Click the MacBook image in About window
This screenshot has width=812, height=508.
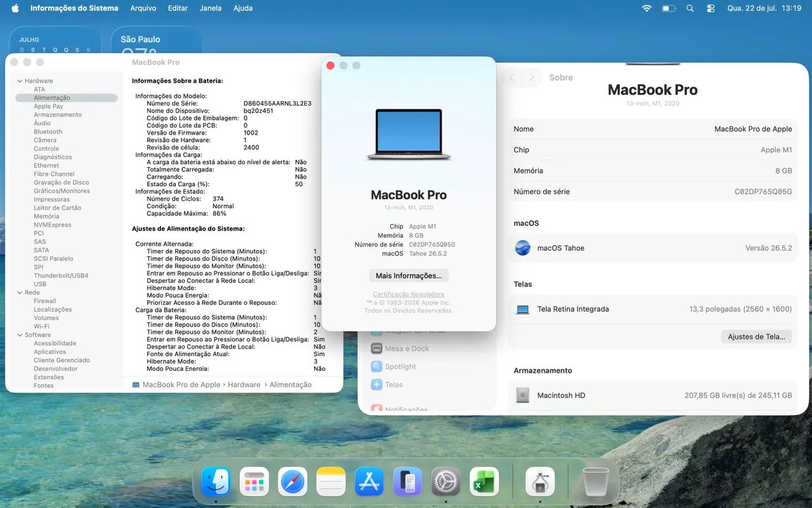[x=409, y=134]
